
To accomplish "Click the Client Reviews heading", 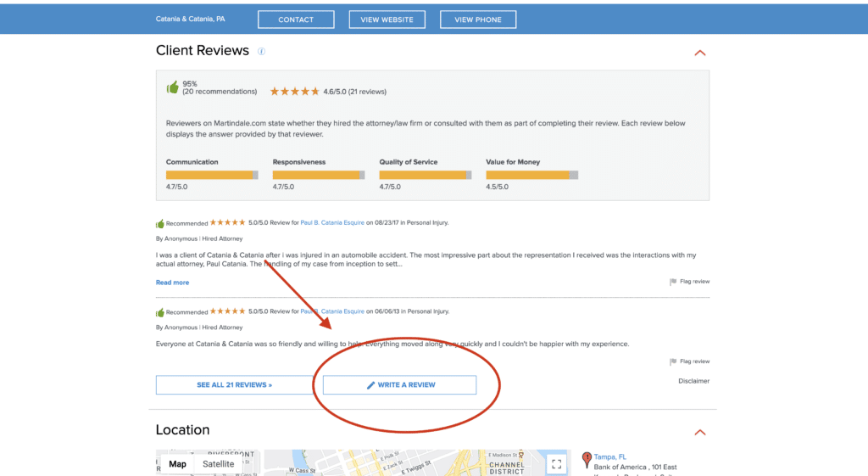I will tap(202, 50).
